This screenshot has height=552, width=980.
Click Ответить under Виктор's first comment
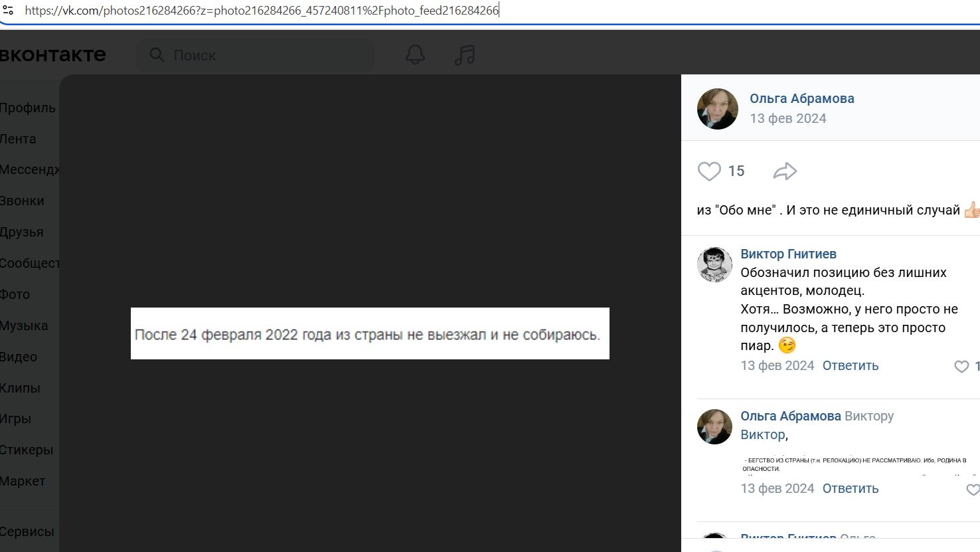pyautogui.click(x=850, y=365)
